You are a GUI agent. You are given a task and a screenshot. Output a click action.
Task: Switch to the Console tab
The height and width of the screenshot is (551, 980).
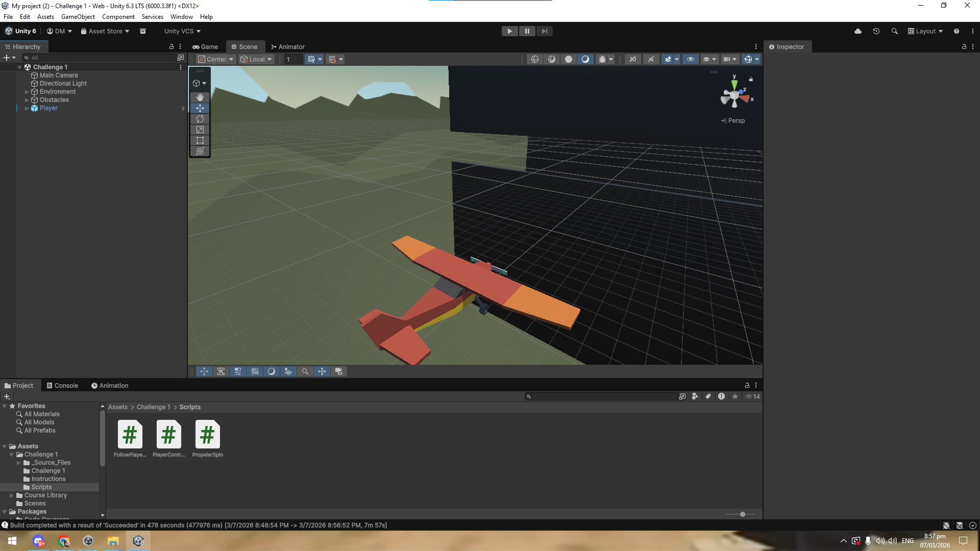(x=62, y=386)
